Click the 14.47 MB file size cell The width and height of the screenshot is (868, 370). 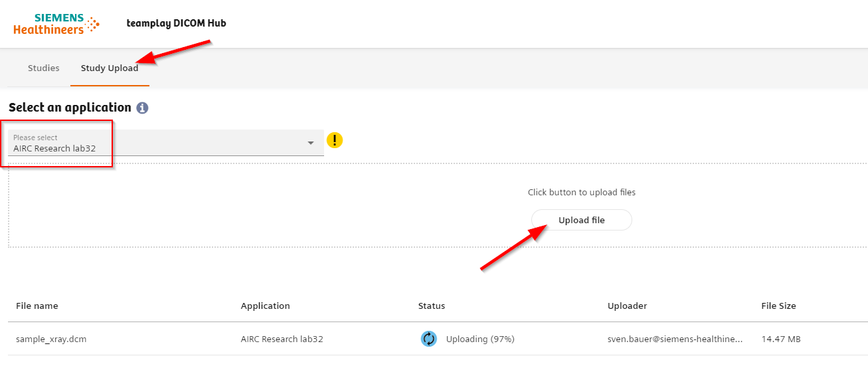pyautogui.click(x=780, y=339)
